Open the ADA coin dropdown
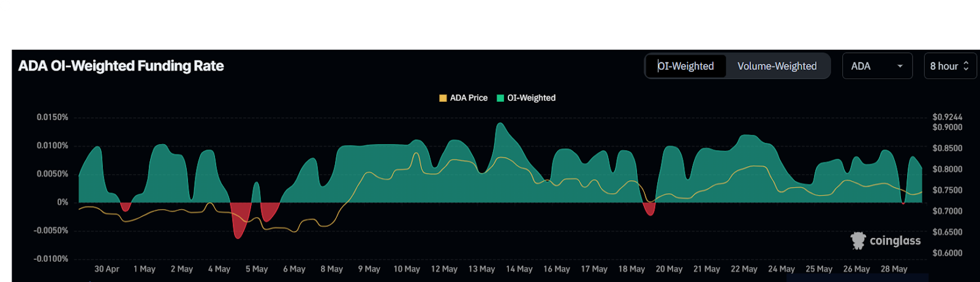 point(876,66)
